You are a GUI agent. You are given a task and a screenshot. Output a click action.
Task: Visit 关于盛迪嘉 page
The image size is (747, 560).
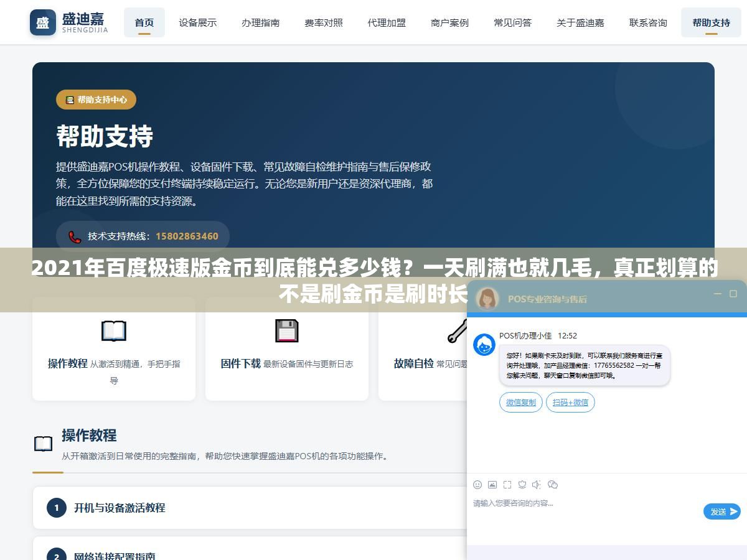click(580, 22)
